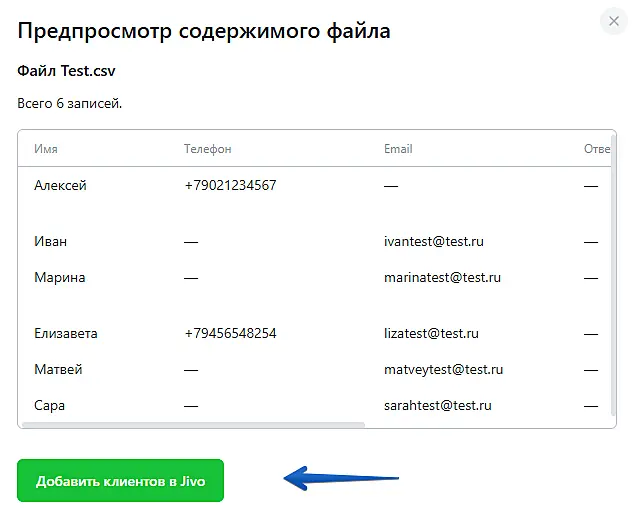Click email marinatest@test.ru
The height and width of the screenshot is (525, 637).
pyautogui.click(x=442, y=277)
